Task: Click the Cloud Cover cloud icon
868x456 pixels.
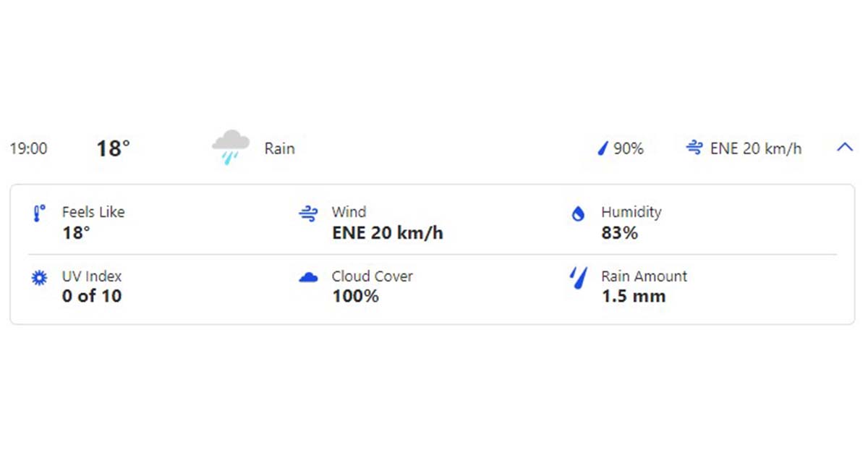Action: point(308,277)
